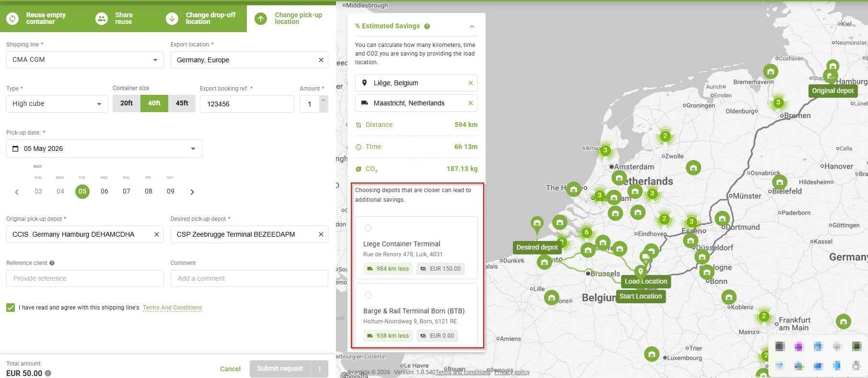868x378 pixels.
Task: Clear the Original pick-up depot field
Action: pyautogui.click(x=156, y=234)
